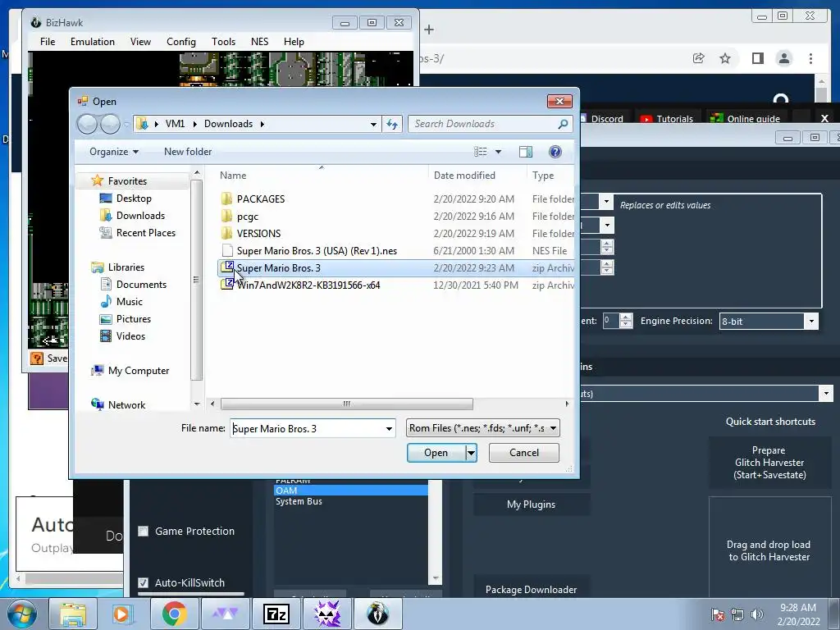Open the dialog Help question-mark icon
The image size is (840, 630).
pos(555,152)
